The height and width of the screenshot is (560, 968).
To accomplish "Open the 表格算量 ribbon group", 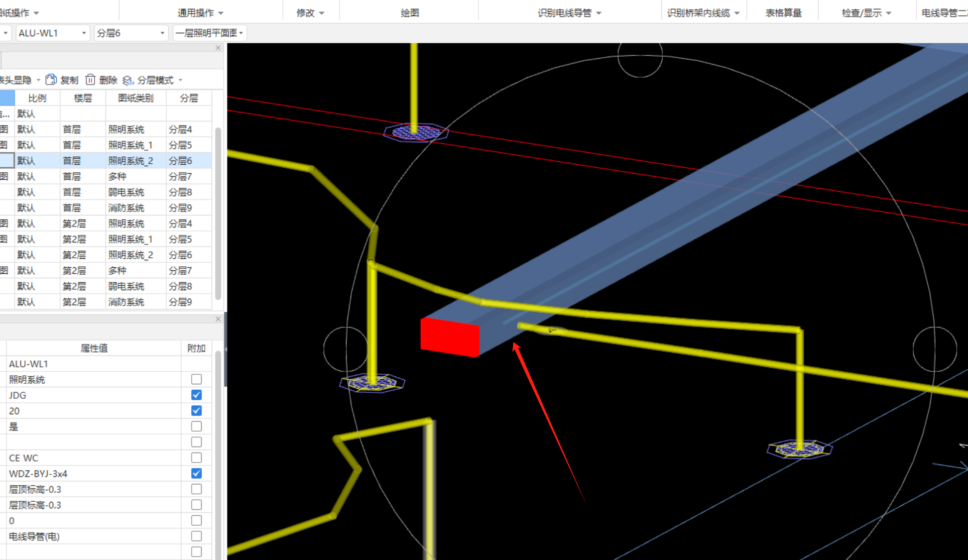I will pos(783,12).
